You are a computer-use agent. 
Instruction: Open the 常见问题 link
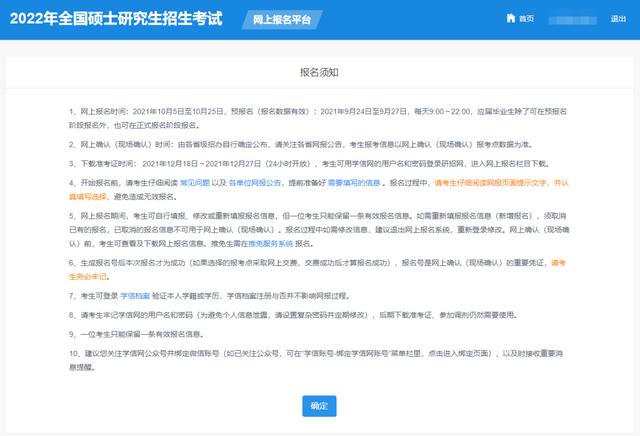195,183
